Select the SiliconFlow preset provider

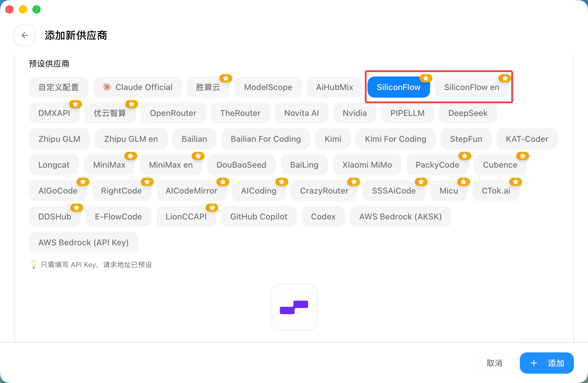tap(398, 87)
